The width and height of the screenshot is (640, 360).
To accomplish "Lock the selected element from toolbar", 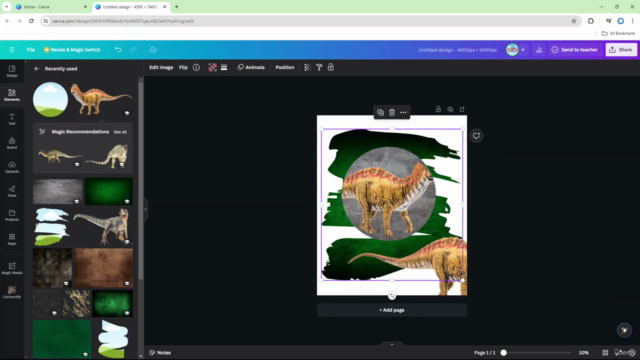I will coord(331,67).
